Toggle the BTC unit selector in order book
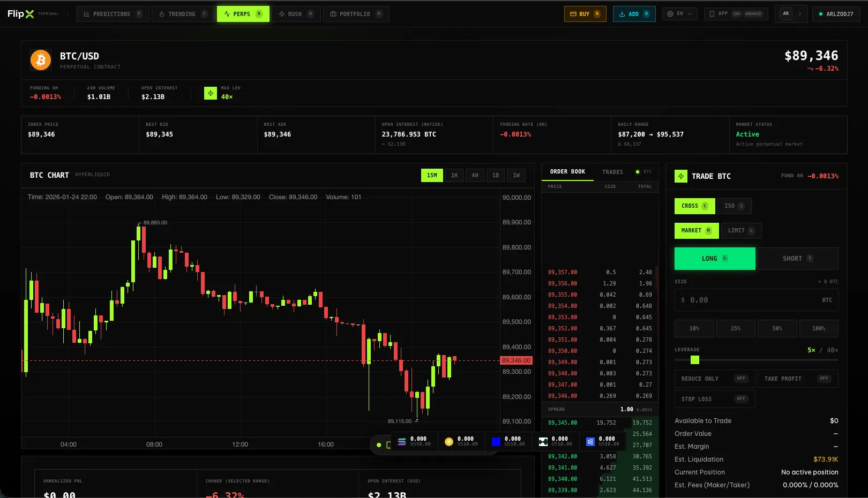 643,171
